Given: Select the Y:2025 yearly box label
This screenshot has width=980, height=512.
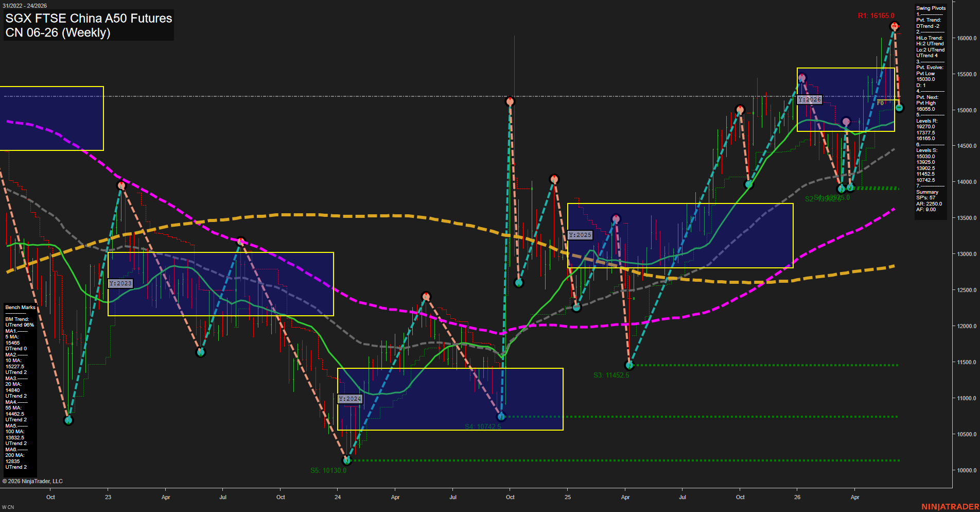Looking at the screenshot, I should click(x=580, y=235).
